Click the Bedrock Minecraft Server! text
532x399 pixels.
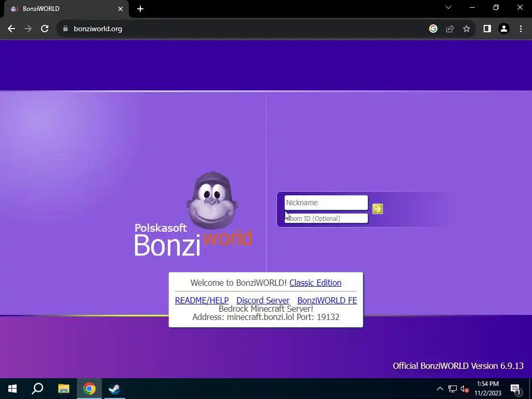click(x=266, y=309)
